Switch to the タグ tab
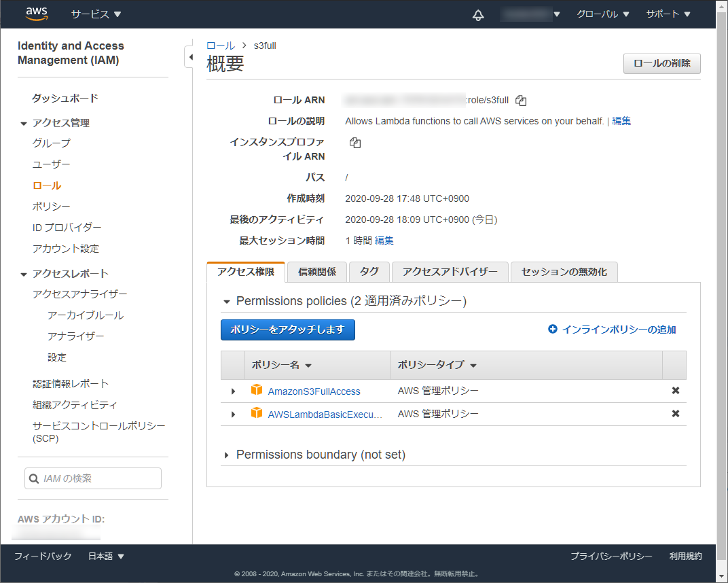The image size is (728, 583). [369, 272]
